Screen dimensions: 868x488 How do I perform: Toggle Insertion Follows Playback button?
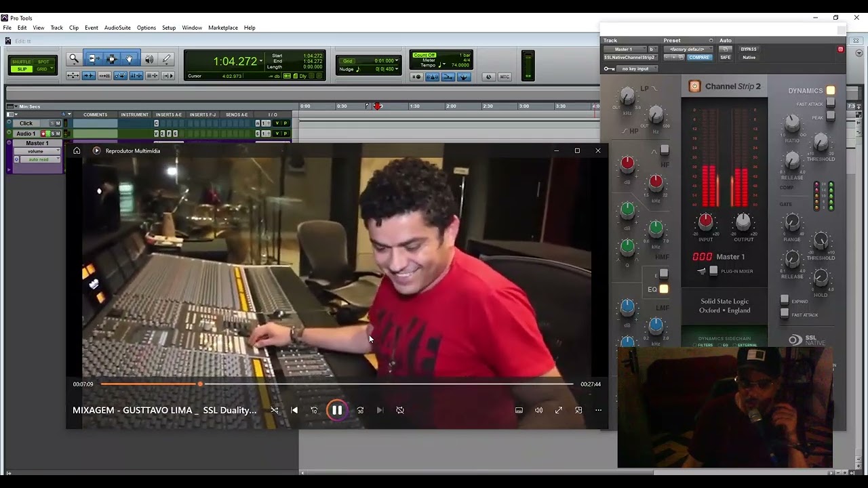tap(167, 76)
